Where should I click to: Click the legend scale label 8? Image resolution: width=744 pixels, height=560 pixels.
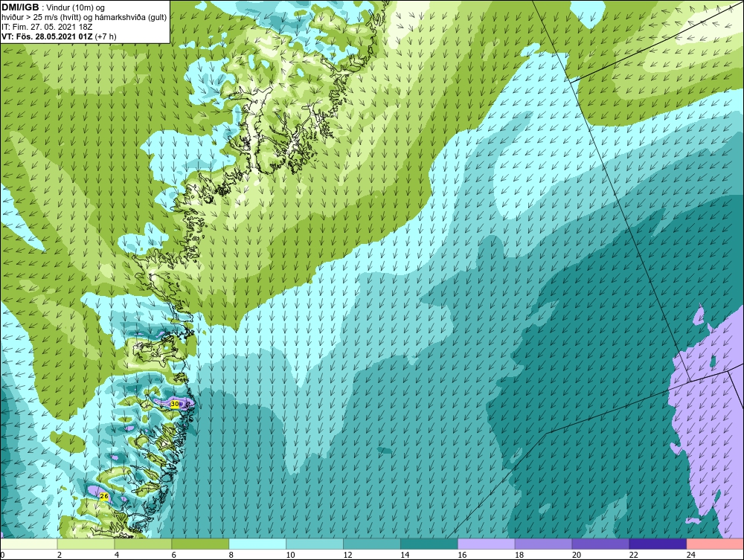point(231,555)
